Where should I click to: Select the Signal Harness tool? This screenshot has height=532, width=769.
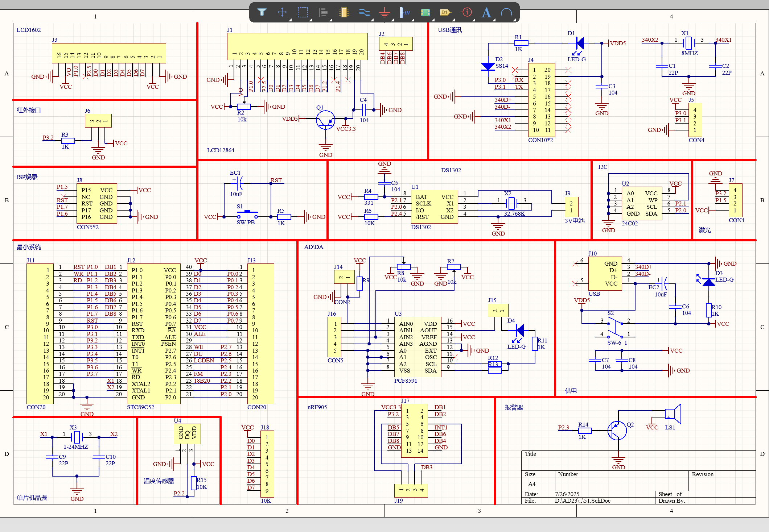click(404, 12)
